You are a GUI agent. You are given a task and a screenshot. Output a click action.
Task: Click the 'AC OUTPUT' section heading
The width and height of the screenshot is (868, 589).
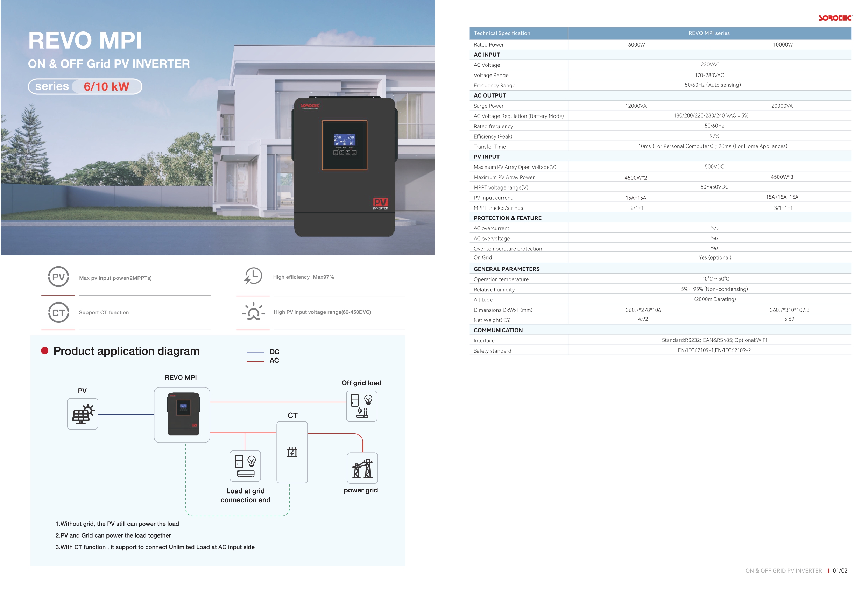(490, 95)
